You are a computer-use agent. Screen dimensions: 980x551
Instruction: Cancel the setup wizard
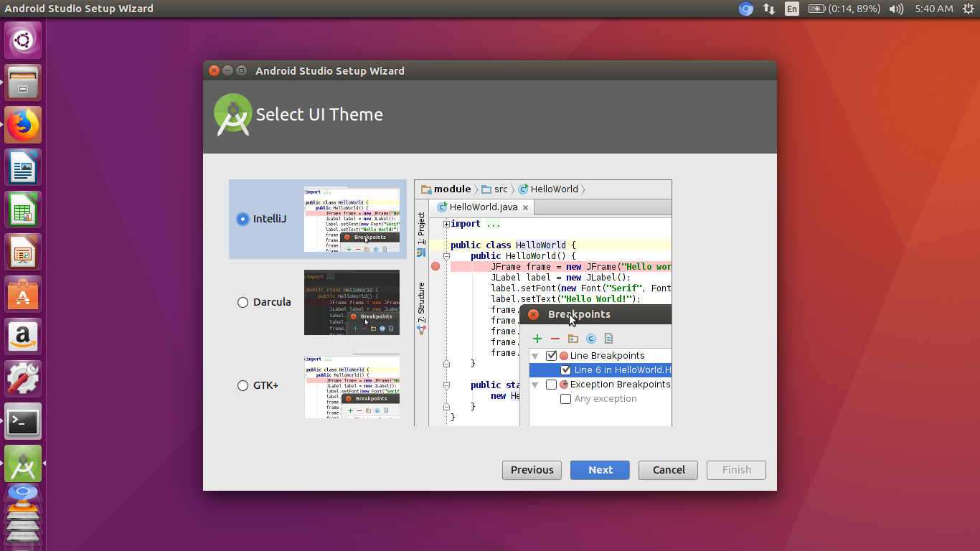668,470
